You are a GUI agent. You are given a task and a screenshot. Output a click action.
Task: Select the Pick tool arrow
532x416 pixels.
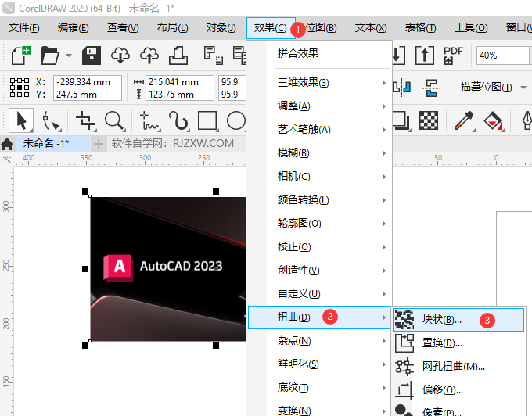[21, 120]
